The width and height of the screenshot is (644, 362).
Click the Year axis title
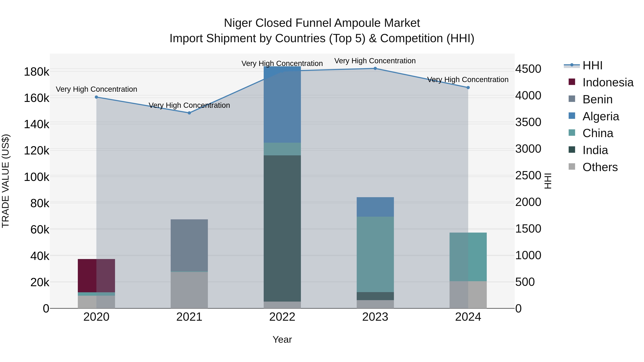(282, 339)
